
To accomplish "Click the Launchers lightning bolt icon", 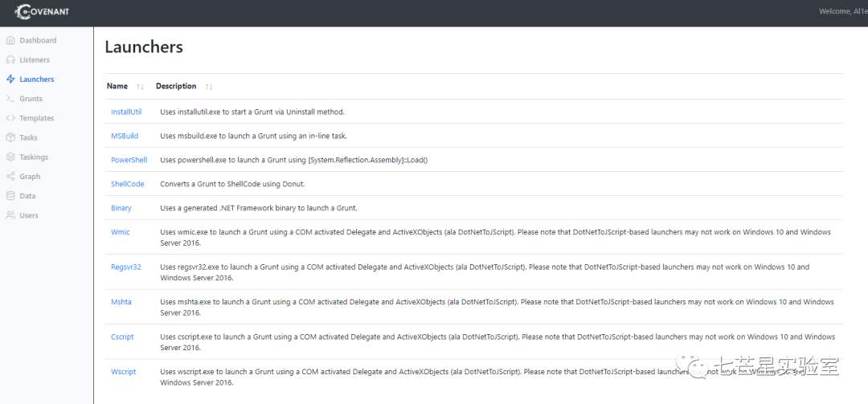I will point(10,80).
